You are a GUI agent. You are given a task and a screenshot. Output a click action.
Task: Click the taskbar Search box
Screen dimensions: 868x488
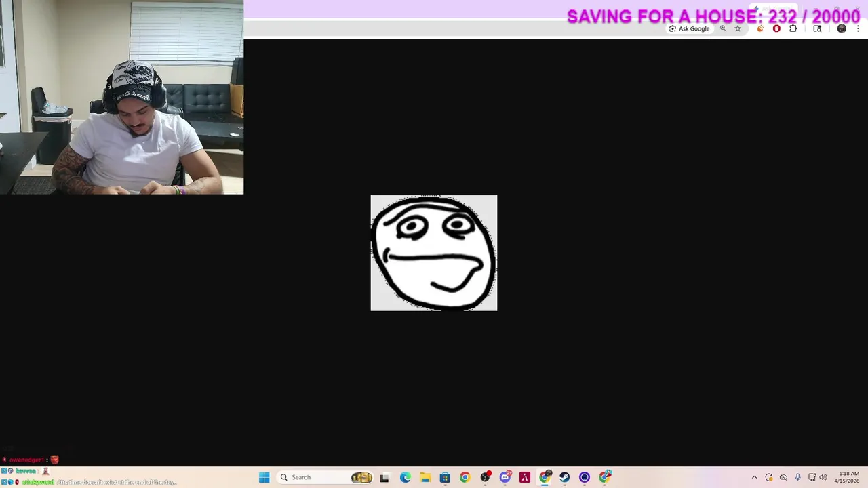[x=326, y=477]
